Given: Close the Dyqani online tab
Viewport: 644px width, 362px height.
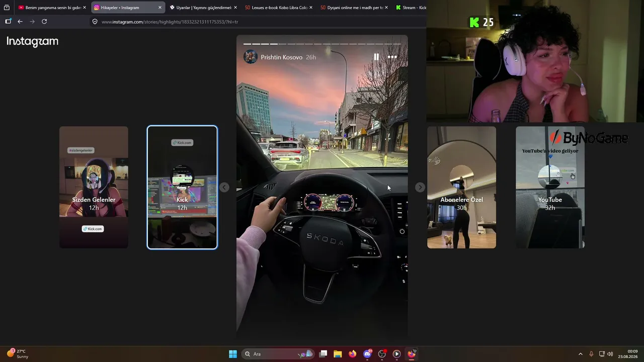Looking at the screenshot, I should coord(386,8).
